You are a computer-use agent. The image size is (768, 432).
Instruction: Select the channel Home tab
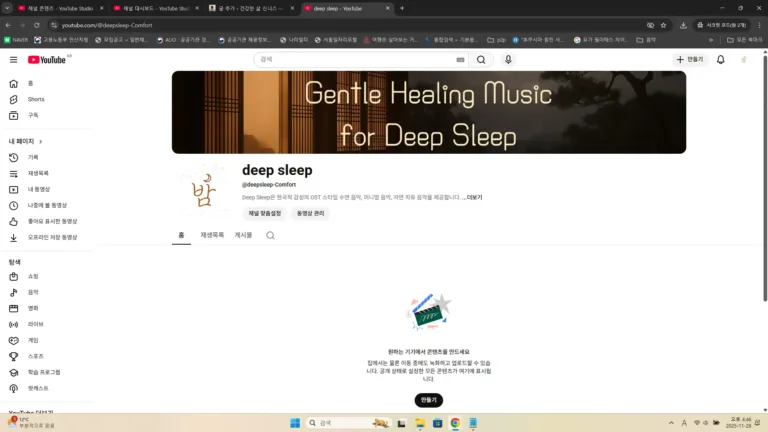181,235
